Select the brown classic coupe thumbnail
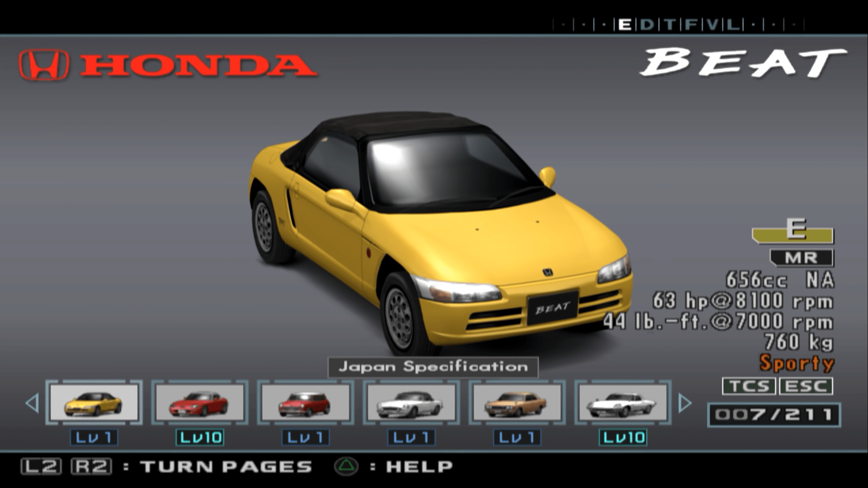 pyautogui.click(x=517, y=402)
